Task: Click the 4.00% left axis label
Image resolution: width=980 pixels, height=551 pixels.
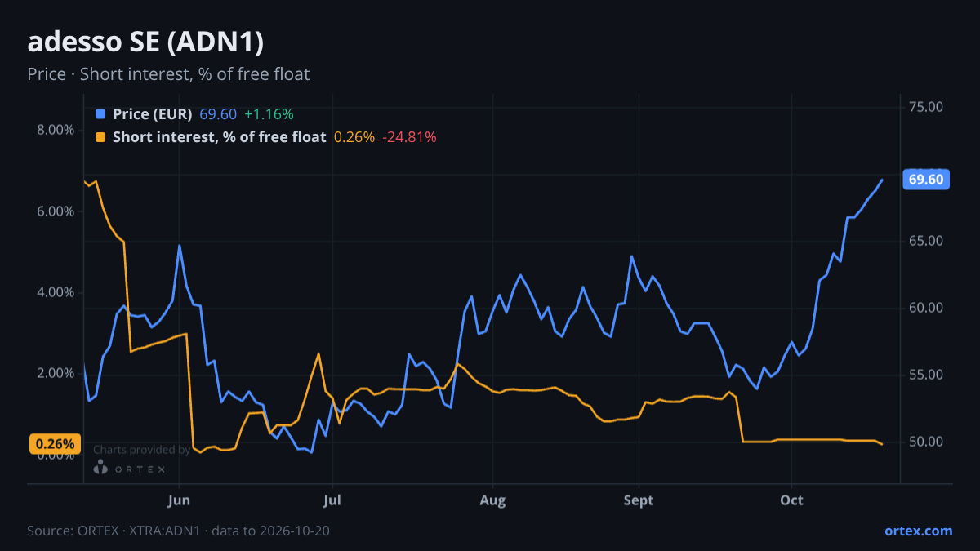Action: pyautogui.click(x=56, y=292)
